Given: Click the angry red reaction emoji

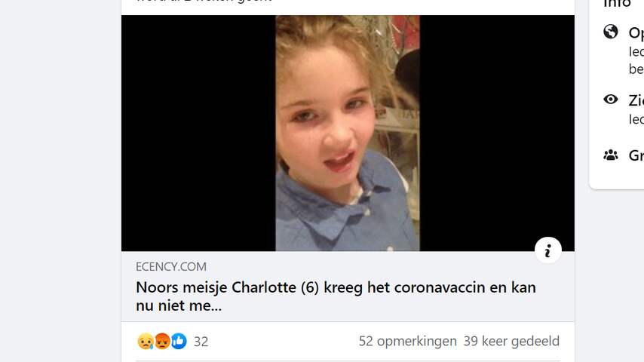Looking at the screenshot, I should point(162,341).
